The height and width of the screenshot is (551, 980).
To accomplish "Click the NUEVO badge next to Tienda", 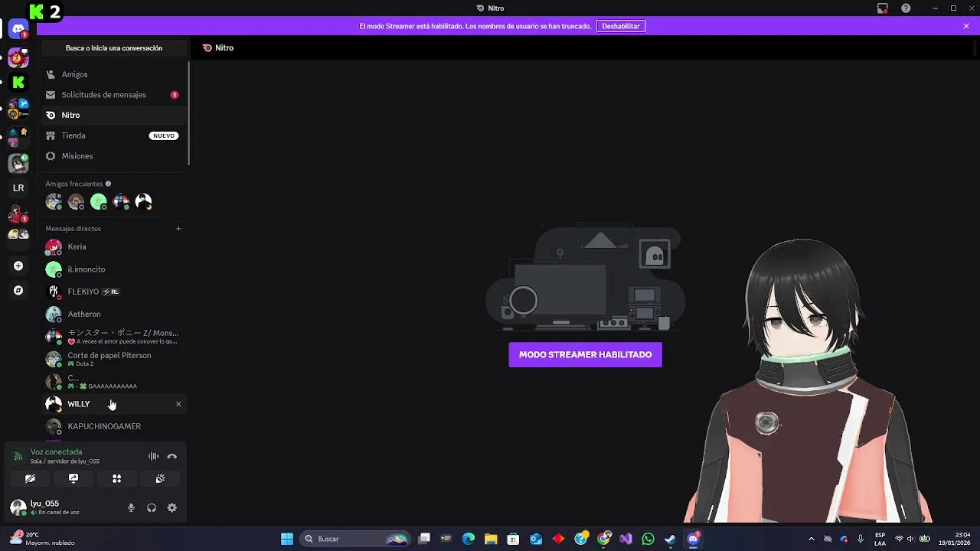I will tap(164, 135).
